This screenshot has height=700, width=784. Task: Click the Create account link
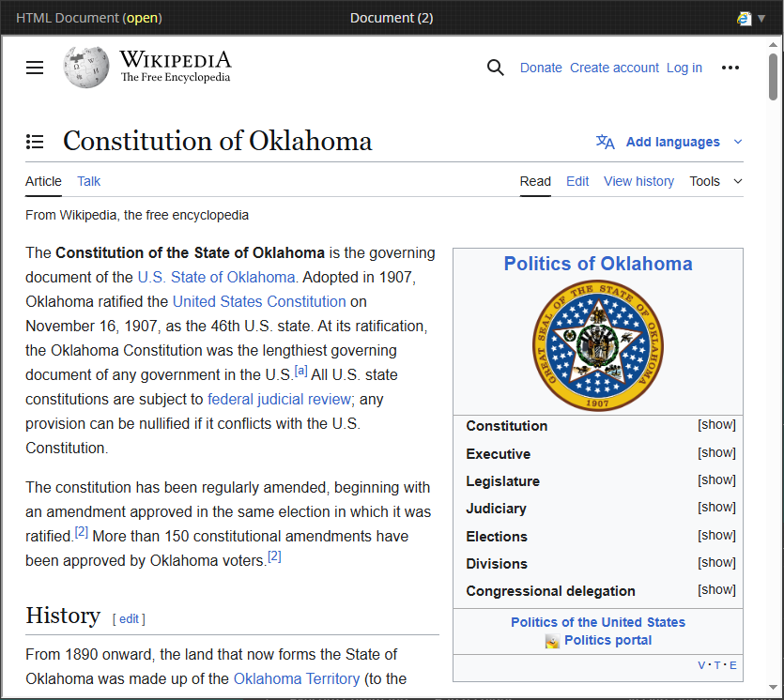click(614, 68)
